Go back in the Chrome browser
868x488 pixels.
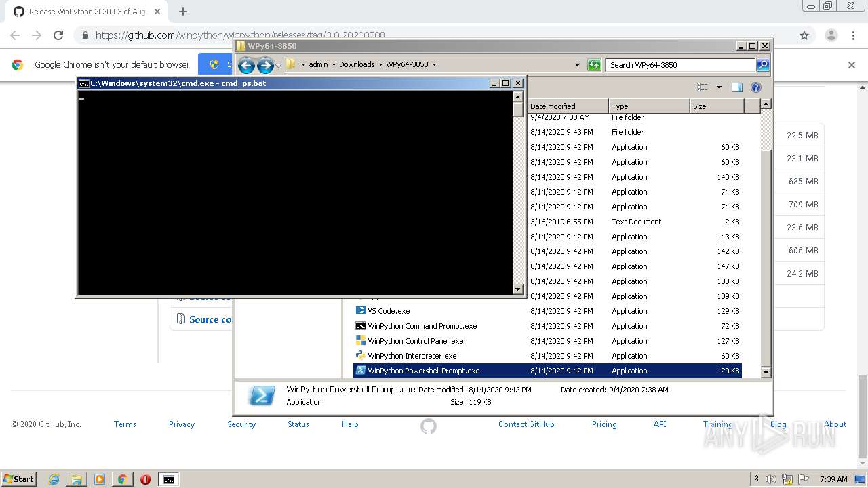(x=15, y=35)
